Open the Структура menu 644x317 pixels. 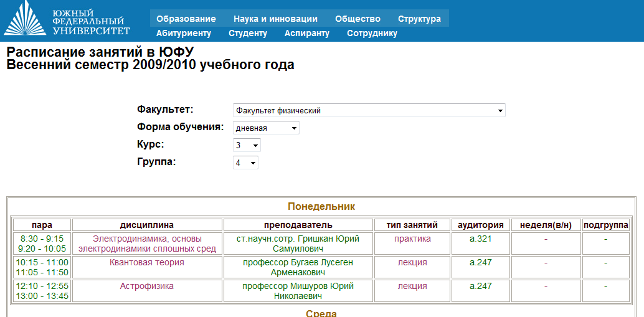pyautogui.click(x=419, y=19)
